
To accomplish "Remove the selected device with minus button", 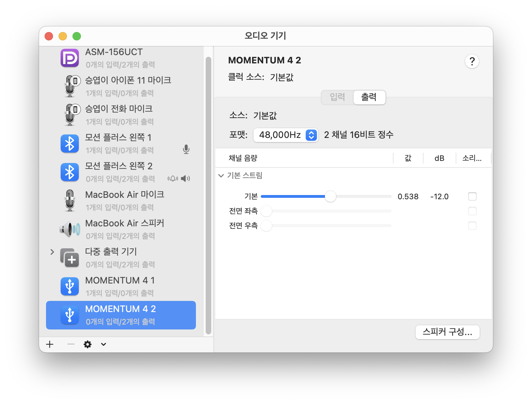I will pyautogui.click(x=71, y=344).
